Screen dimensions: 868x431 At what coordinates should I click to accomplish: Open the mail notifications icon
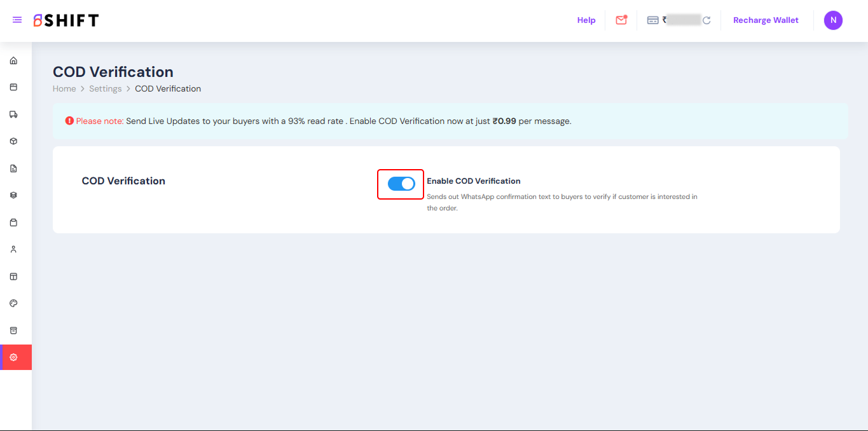(621, 20)
